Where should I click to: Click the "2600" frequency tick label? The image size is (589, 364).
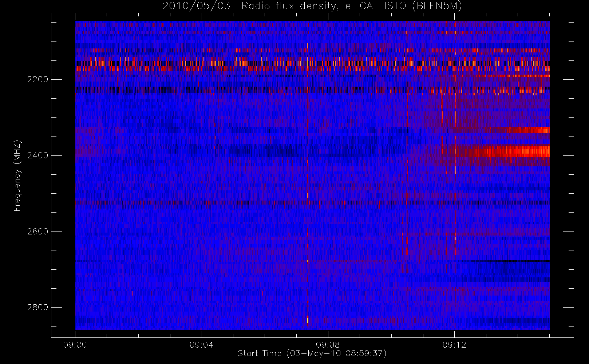click(x=37, y=232)
